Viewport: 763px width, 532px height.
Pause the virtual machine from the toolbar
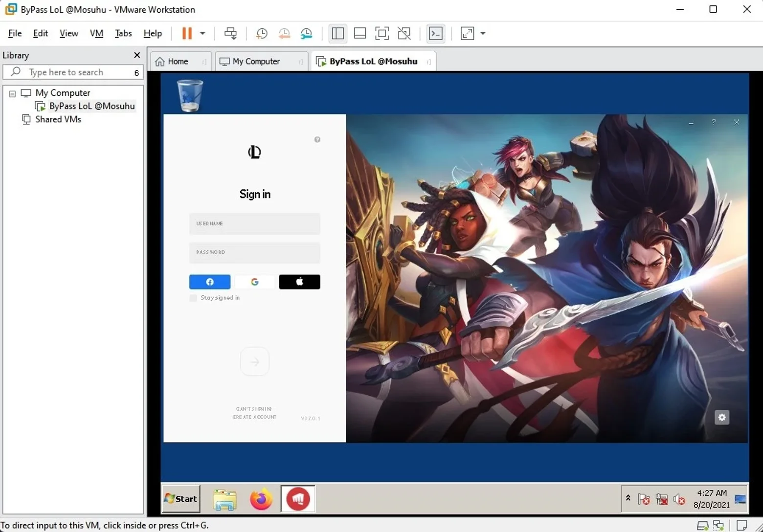tap(187, 33)
